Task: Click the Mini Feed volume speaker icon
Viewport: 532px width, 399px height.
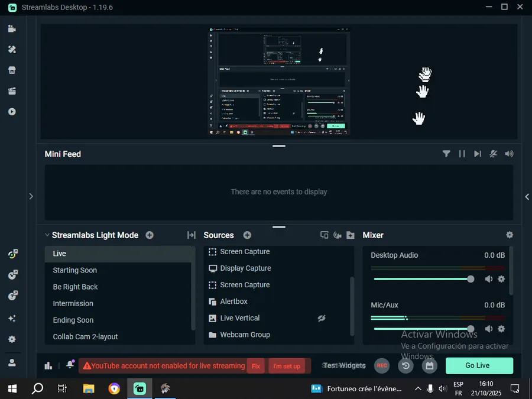Action: coord(509,154)
